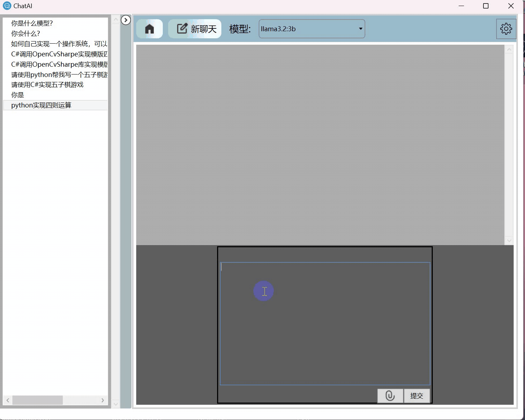Click the new chat compose icon
This screenshot has height=420, width=525.
click(x=182, y=28)
